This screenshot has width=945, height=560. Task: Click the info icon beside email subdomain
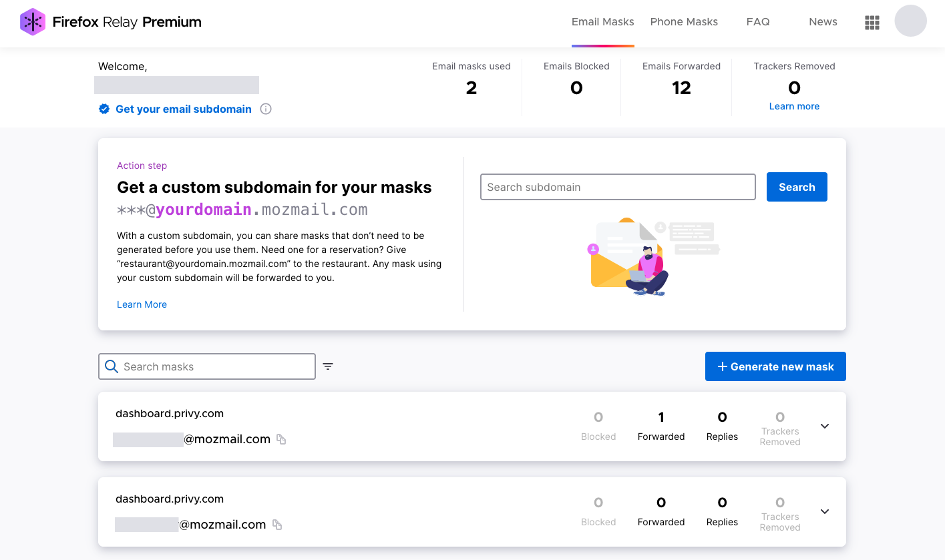(265, 108)
